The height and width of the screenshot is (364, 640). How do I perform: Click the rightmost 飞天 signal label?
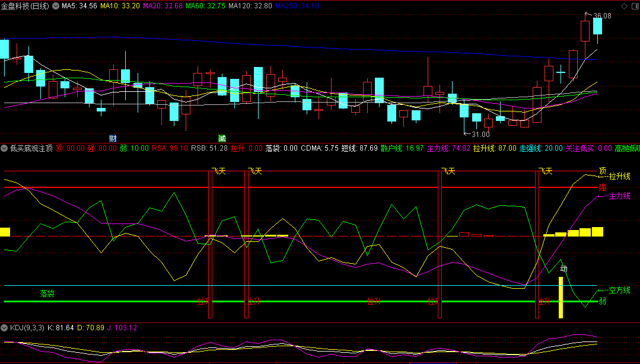pyautogui.click(x=545, y=171)
